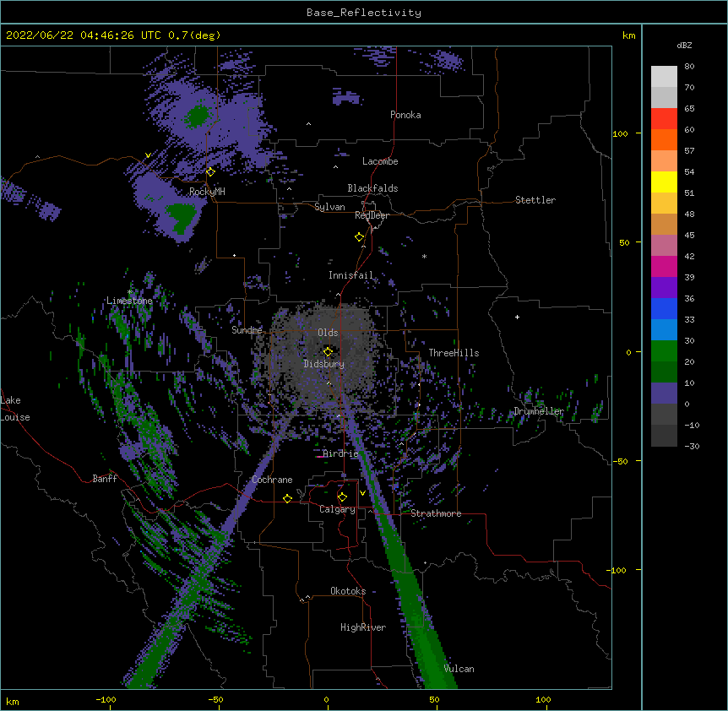Click the Stettler label
The width and height of the screenshot is (728, 711).
coord(535,200)
